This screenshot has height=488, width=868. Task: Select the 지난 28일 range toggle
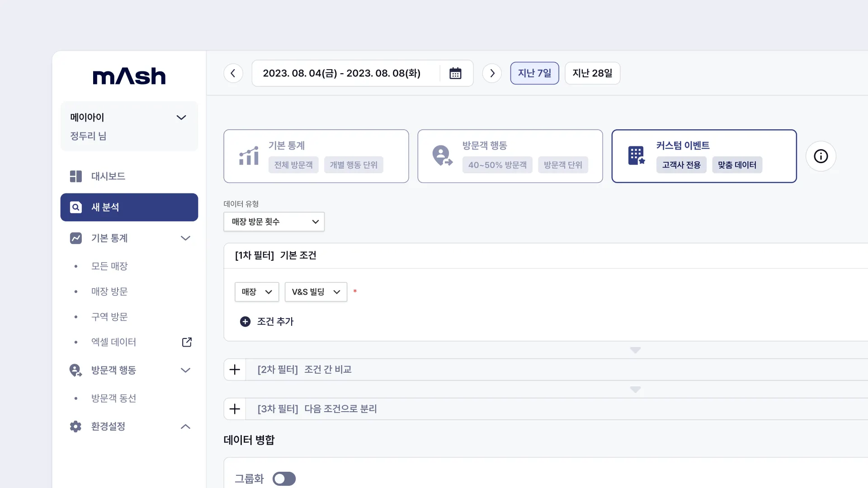[592, 73]
